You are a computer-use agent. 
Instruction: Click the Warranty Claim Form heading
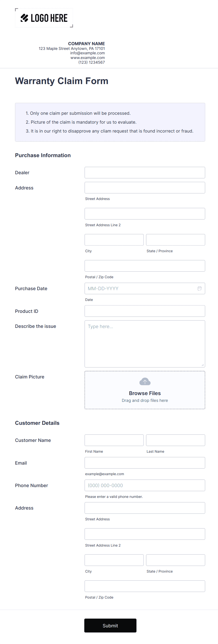click(x=62, y=81)
